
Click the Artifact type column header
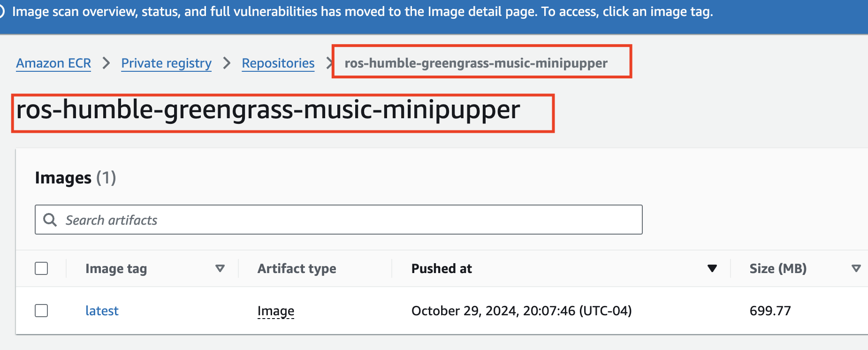[297, 268]
